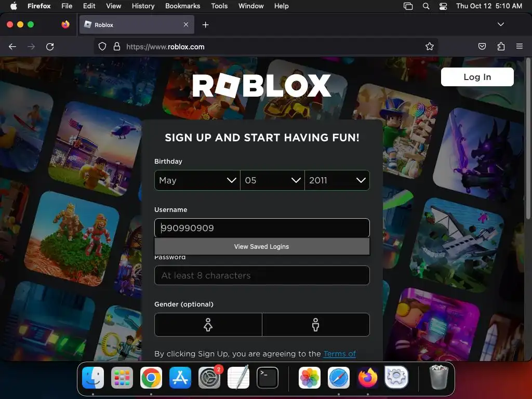Click the site security padlock icon

pos(117,46)
